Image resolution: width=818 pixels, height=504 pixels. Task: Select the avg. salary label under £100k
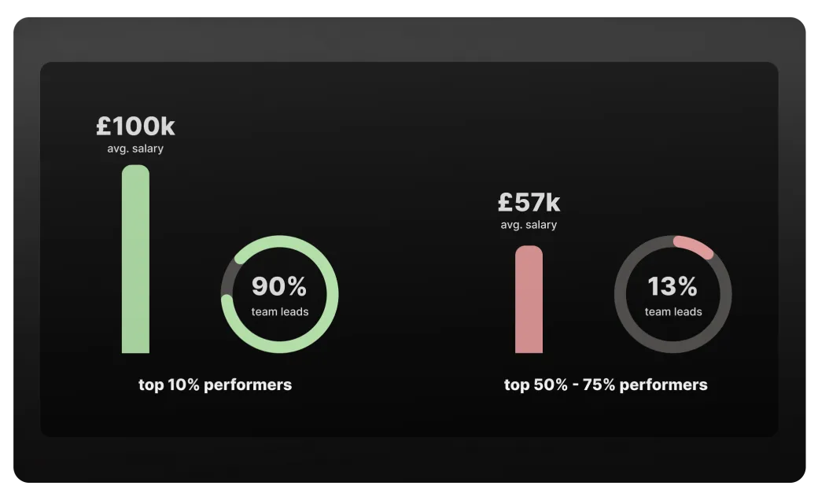click(x=135, y=149)
